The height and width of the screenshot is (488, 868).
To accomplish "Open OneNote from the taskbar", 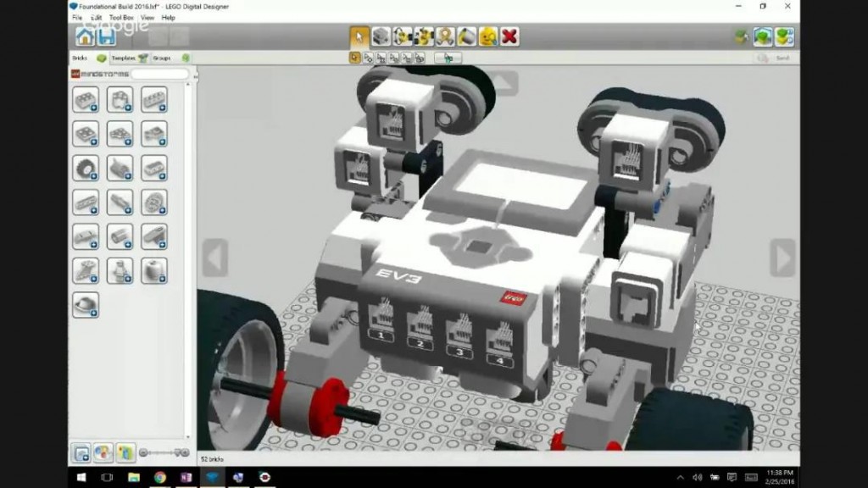I will (186, 477).
